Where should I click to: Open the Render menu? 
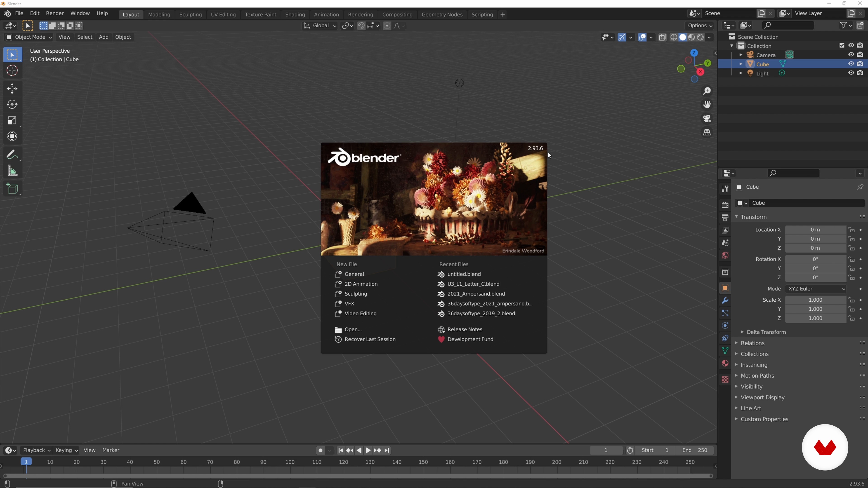coord(54,14)
